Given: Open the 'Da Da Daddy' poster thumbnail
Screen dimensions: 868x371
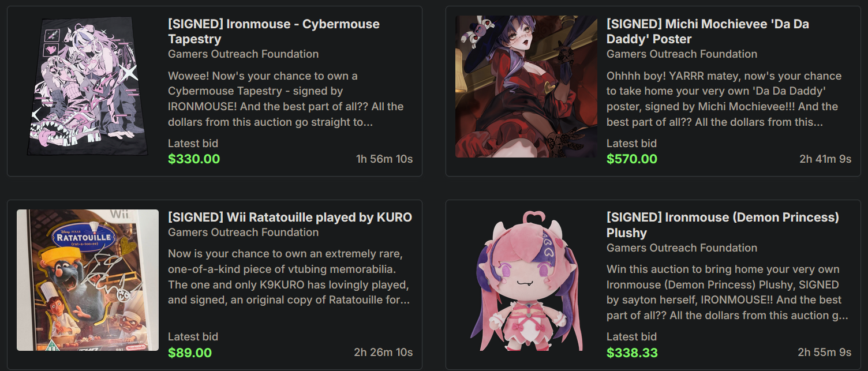Looking at the screenshot, I should coord(526,87).
